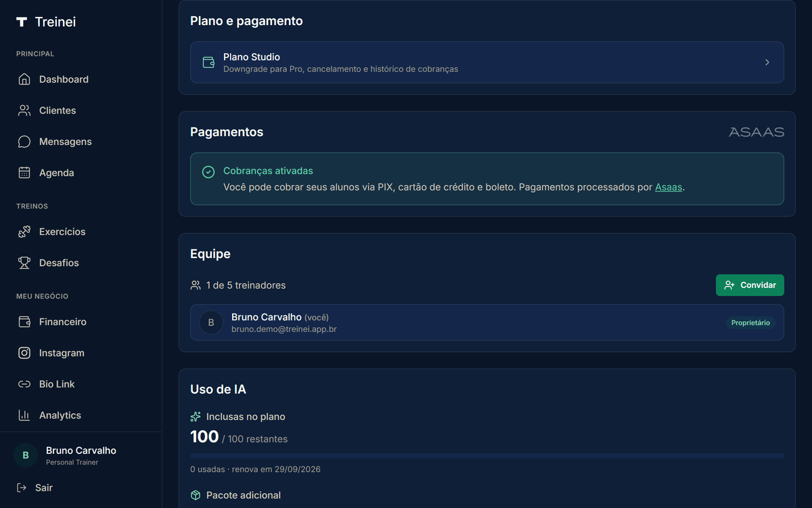This screenshot has width=812, height=508.
Task: Click the Convidar button
Action: pyautogui.click(x=750, y=285)
